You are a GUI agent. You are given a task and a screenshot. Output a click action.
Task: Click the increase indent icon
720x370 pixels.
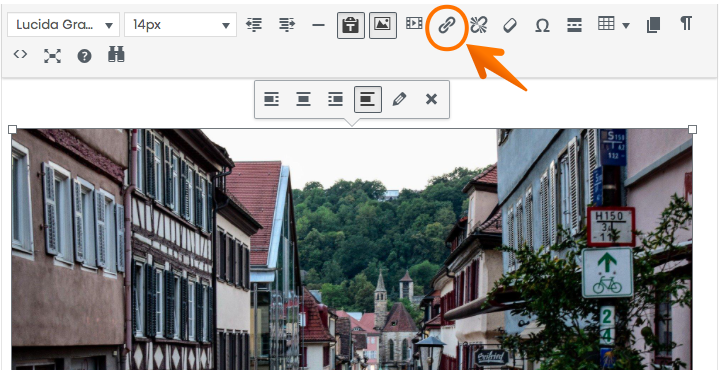(287, 24)
